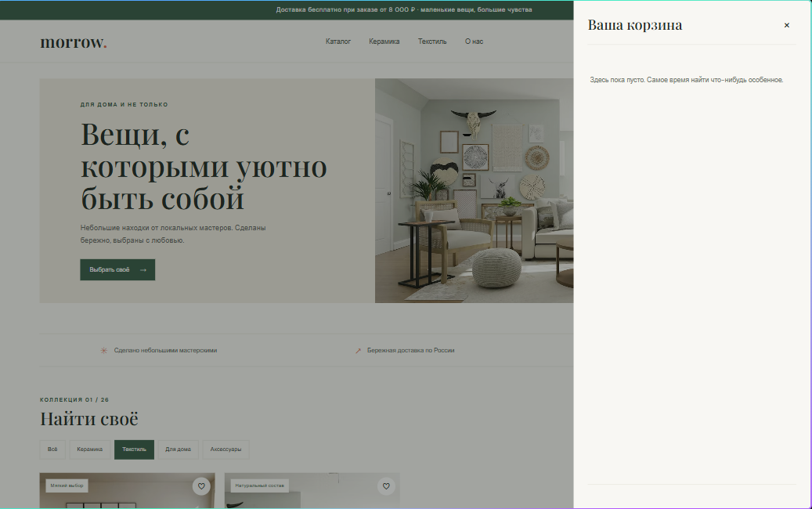812x509 pixels.
Task: Click the Натуральный состав product badge
Action: (259, 486)
